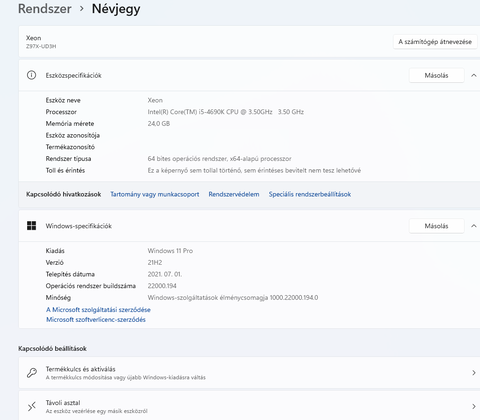Select the install date '2021. 07. 01.'
The height and width of the screenshot is (420, 480).
[x=165, y=274]
